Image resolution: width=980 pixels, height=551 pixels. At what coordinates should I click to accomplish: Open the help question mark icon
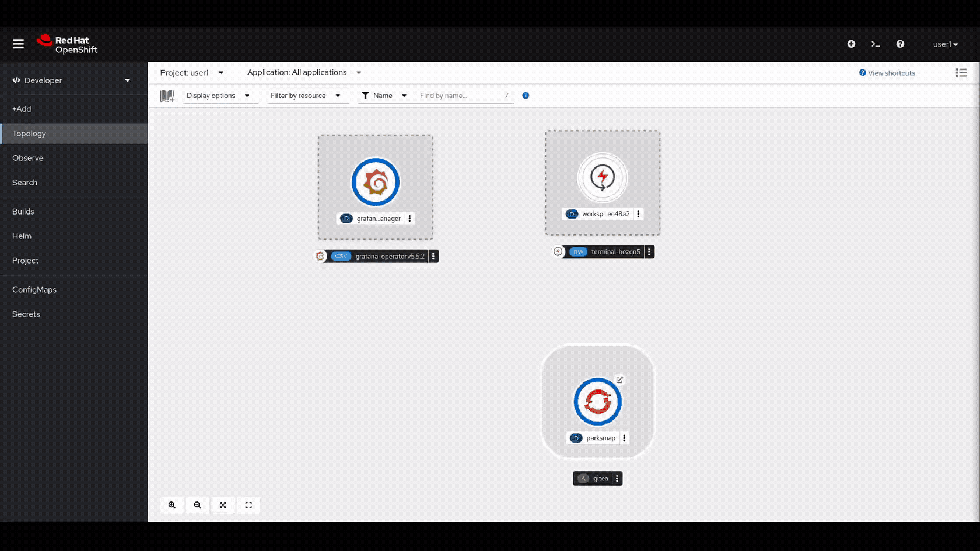(900, 44)
